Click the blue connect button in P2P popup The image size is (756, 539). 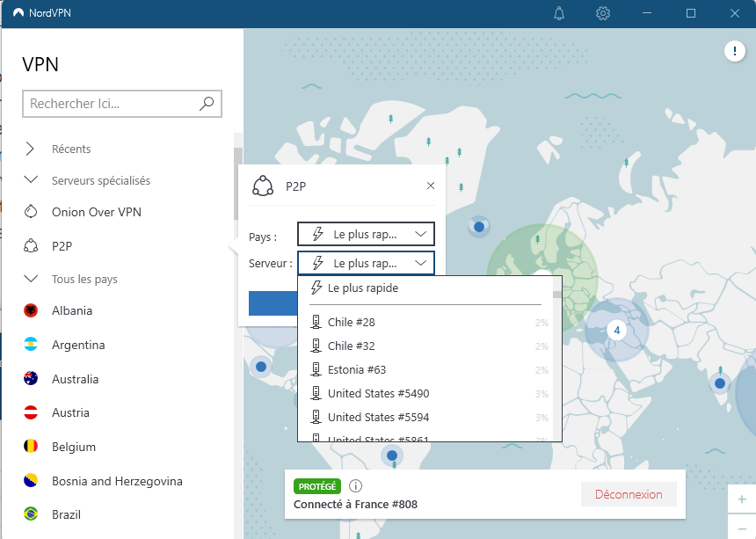click(273, 303)
